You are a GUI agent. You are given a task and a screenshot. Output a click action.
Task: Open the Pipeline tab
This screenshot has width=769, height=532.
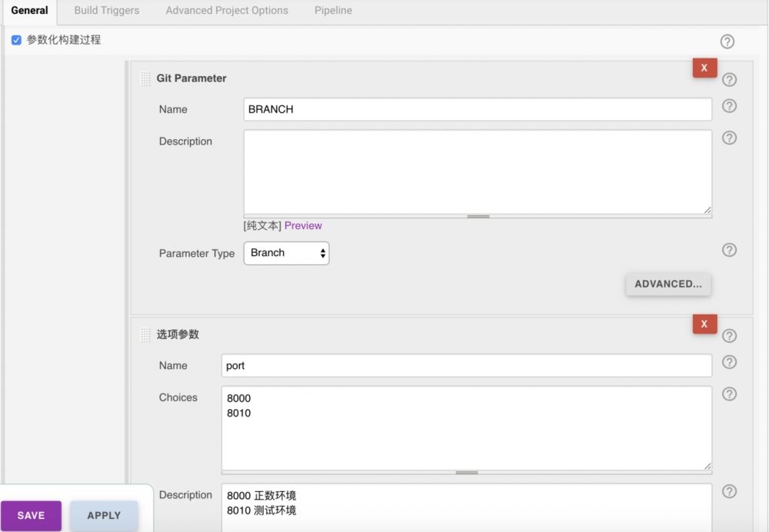[332, 11]
